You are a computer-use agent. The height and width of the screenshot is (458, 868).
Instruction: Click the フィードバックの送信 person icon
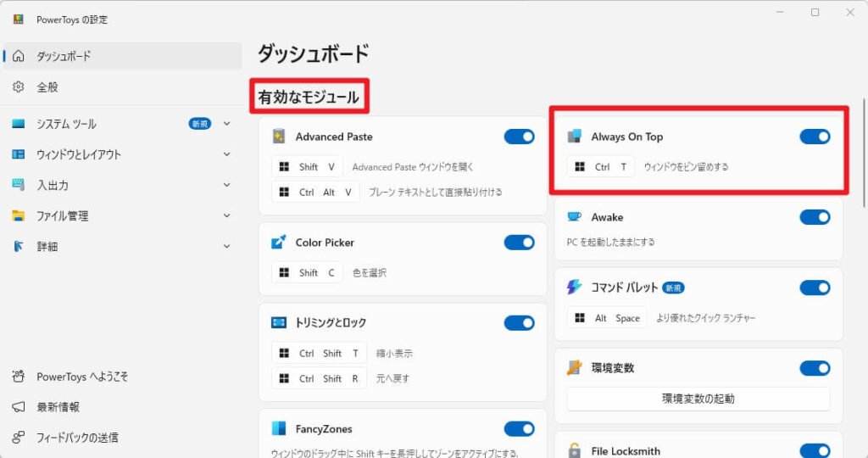[x=19, y=438]
